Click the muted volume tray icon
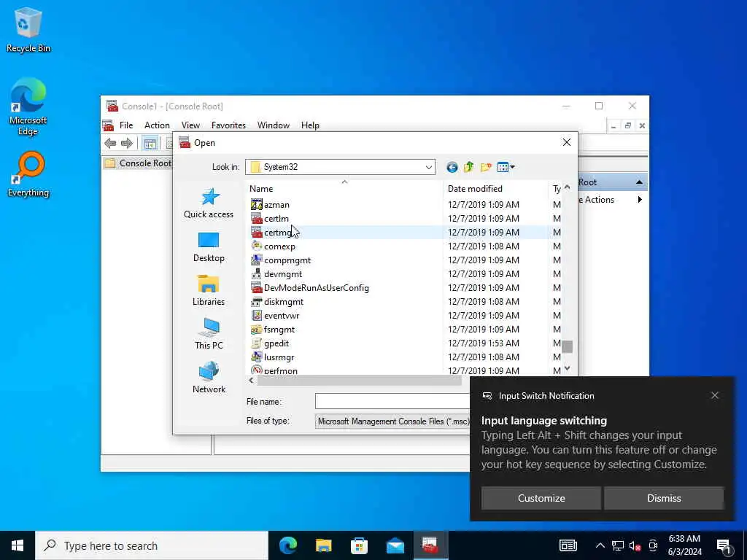This screenshot has height=560, width=747. click(635, 546)
